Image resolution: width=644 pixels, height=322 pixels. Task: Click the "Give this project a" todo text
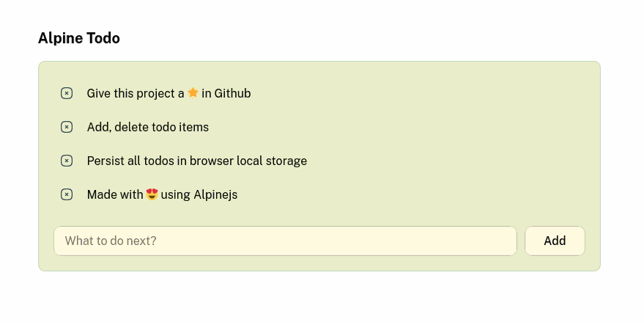[136, 94]
